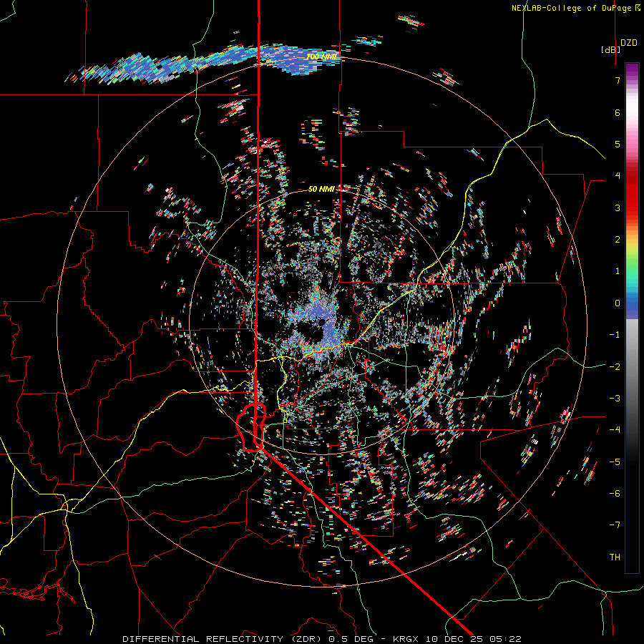The height and width of the screenshot is (644, 644).
Task: Click the -7 value on color scale
Action: [615, 525]
